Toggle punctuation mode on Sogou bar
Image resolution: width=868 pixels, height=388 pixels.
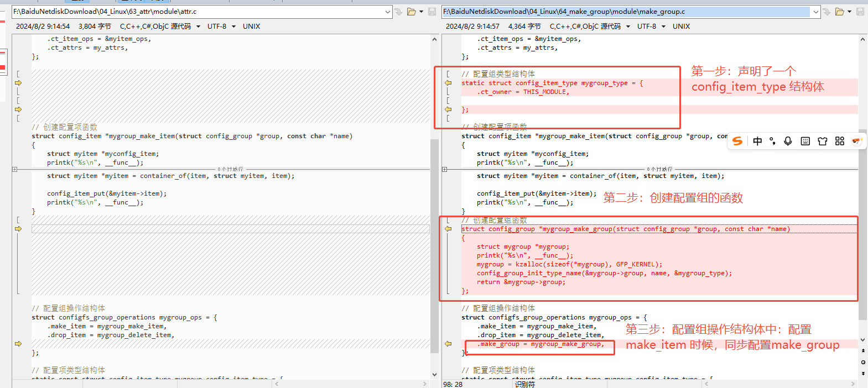772,141
